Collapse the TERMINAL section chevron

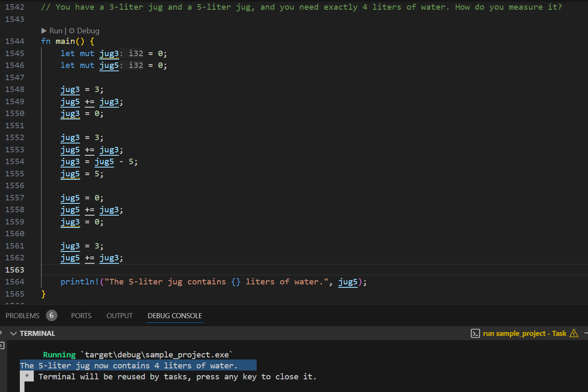pyautogui.click(x=14, y=333)
